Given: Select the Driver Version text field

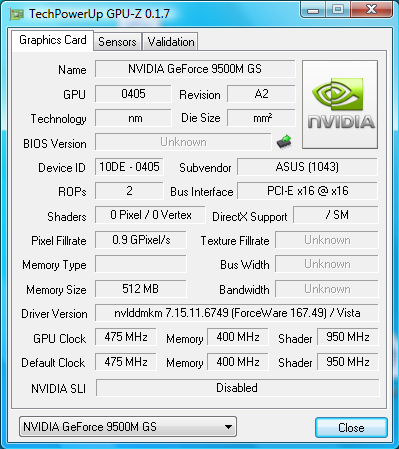Looking at the screenshot, I should 237,313.
